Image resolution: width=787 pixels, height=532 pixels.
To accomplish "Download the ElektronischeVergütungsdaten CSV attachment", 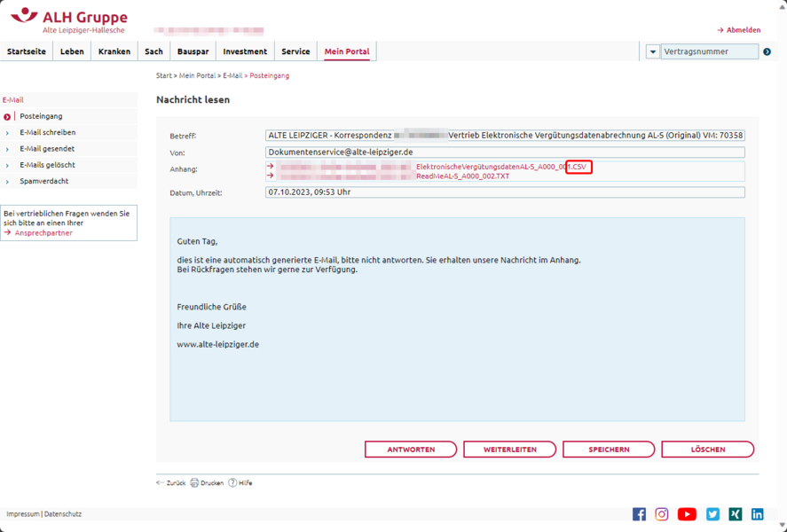I will (501, 167).
